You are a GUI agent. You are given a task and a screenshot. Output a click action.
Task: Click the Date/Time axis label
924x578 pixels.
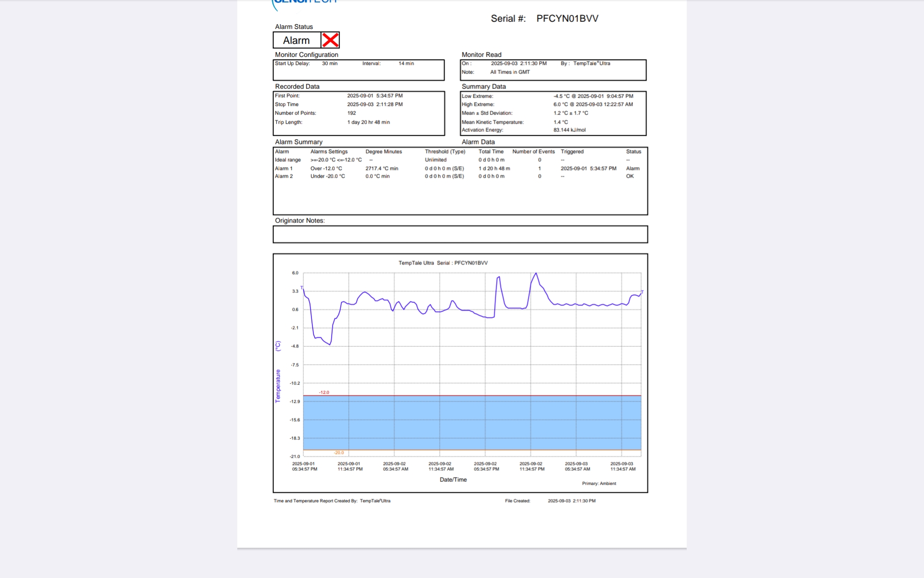453,480
